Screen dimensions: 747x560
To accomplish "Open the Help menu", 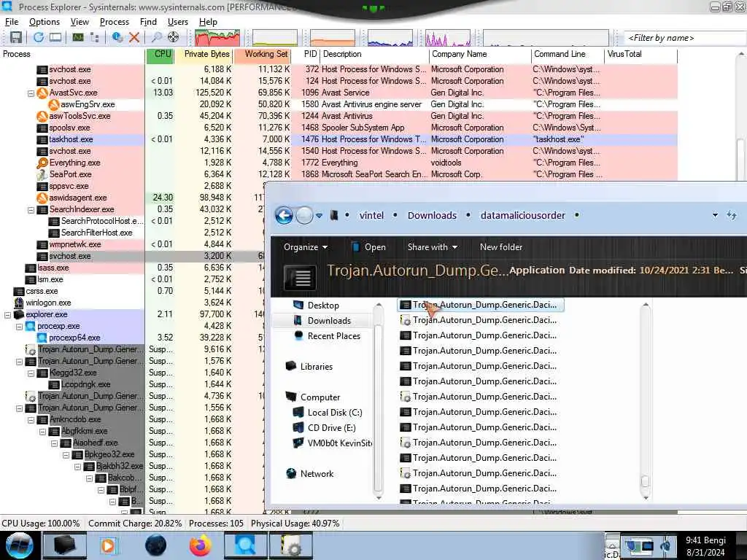I will (x=208, y=22).
